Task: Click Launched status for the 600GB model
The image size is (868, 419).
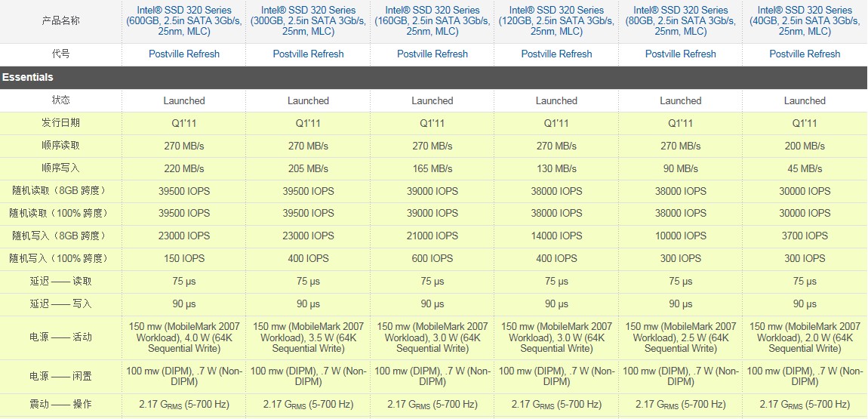Action: [x=184, y=100]
